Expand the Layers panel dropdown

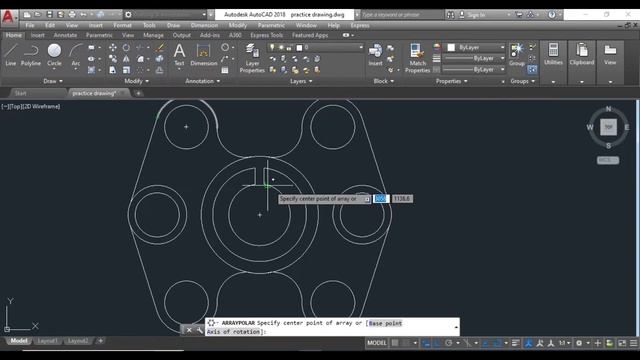point(301,81)
